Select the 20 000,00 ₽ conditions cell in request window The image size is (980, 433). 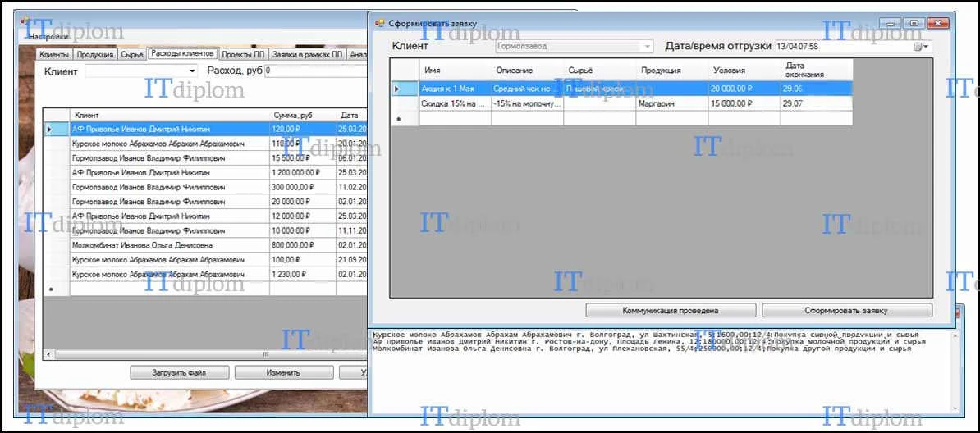coord(744,89)
